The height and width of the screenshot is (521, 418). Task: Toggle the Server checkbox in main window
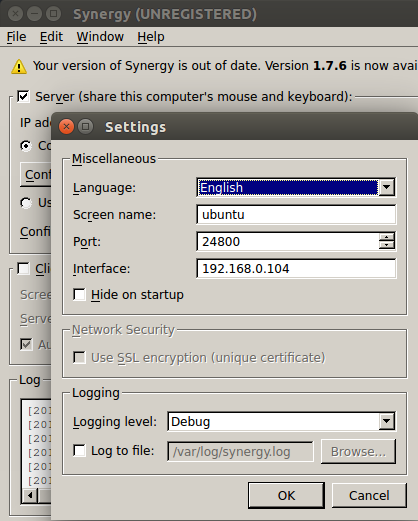tap(24, 97)
